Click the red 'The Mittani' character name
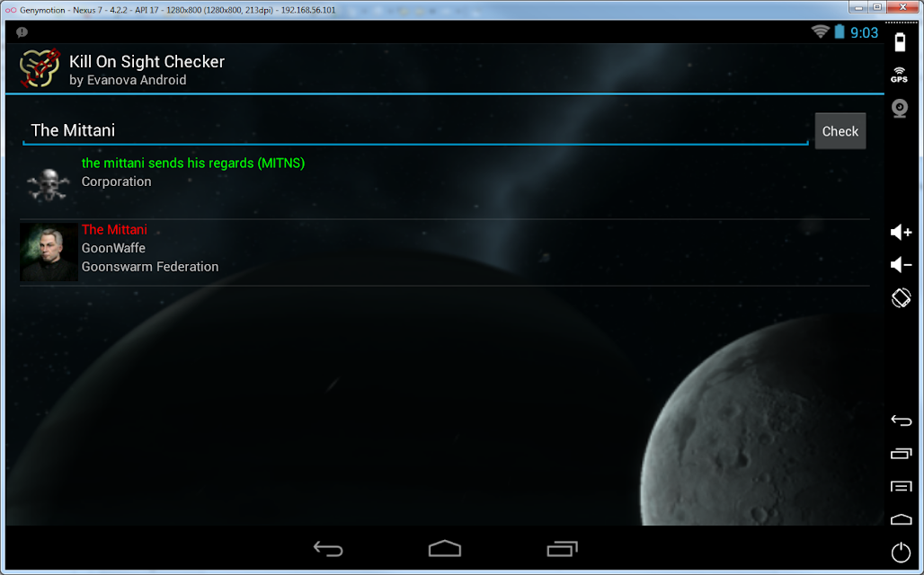The height and width of the screenshot is (575, 924). coord(114,230)
